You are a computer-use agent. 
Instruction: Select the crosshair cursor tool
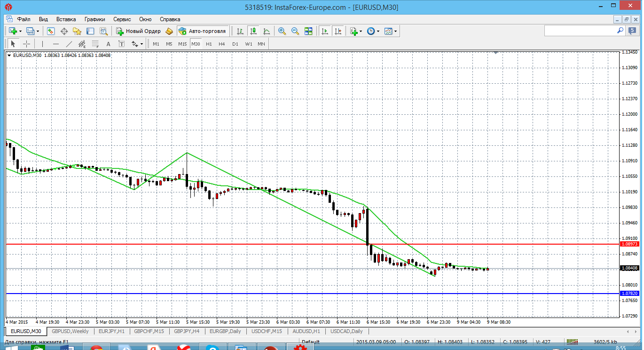[x=27, y=44]
